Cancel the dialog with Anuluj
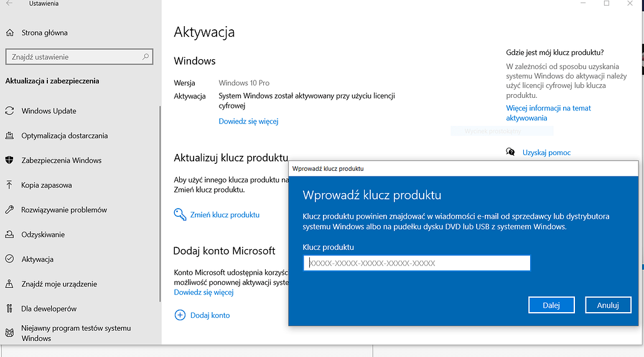644x357 pixels. [608, 305]
